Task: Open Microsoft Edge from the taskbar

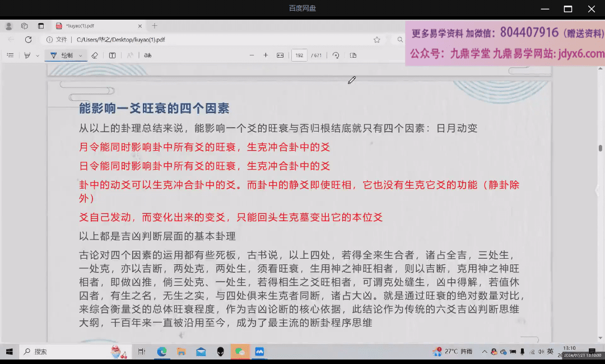Action: (162, 352)
